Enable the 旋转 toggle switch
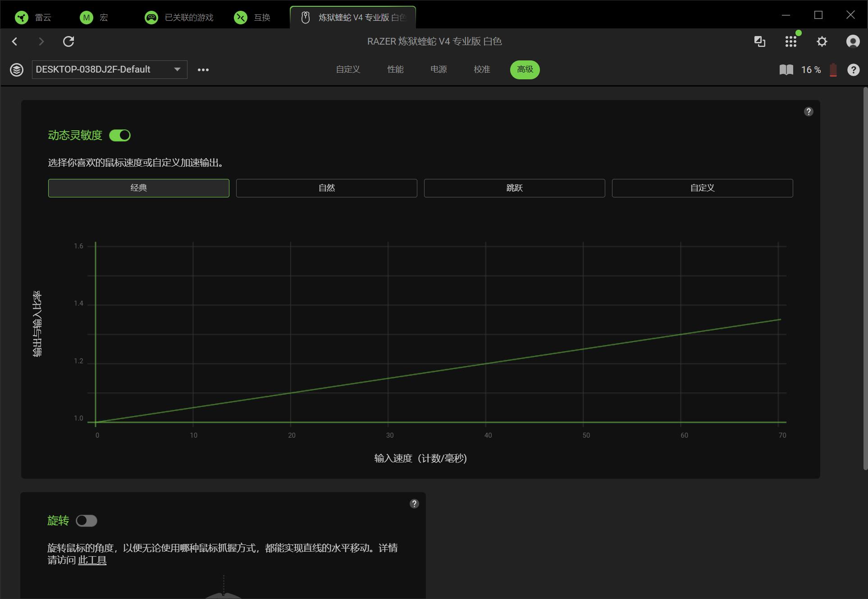Screen dimensions: 868x599 pos(87,521)
